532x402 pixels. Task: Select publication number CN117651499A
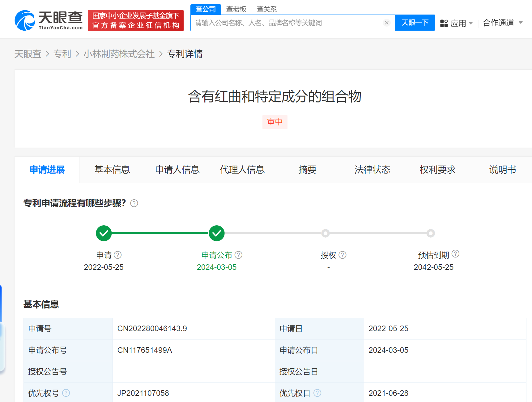point(145,350)
